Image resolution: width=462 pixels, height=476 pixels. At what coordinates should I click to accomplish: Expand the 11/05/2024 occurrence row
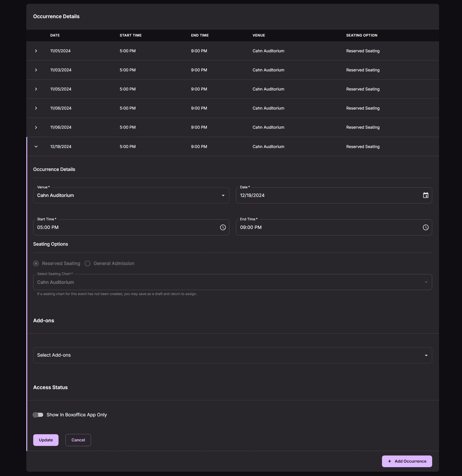[x=36, y=89]
